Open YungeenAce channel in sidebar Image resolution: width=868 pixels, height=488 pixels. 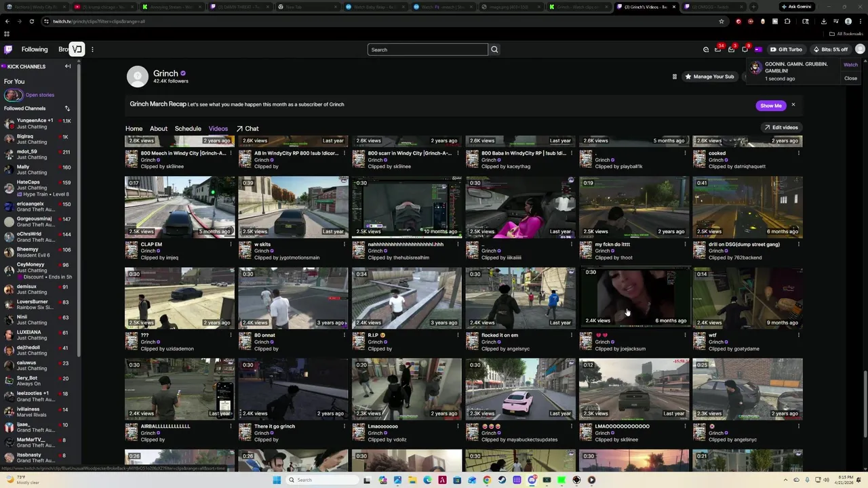39,123
